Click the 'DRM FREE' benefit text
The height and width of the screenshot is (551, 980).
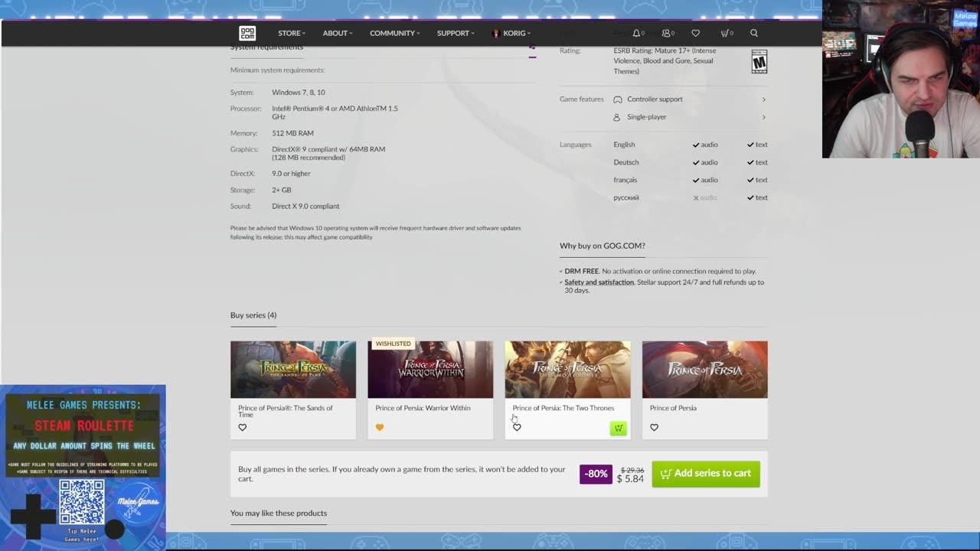[x=582, y=271]
